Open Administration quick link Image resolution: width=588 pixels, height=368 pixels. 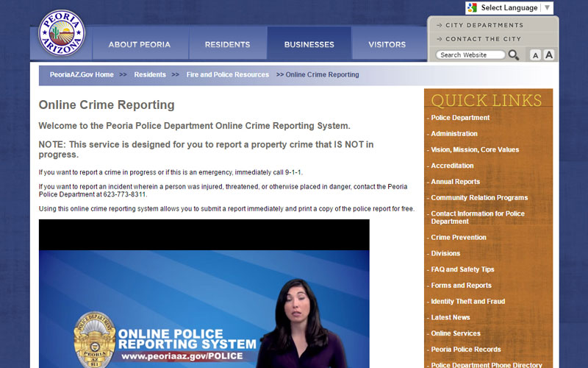click(454, 134)
